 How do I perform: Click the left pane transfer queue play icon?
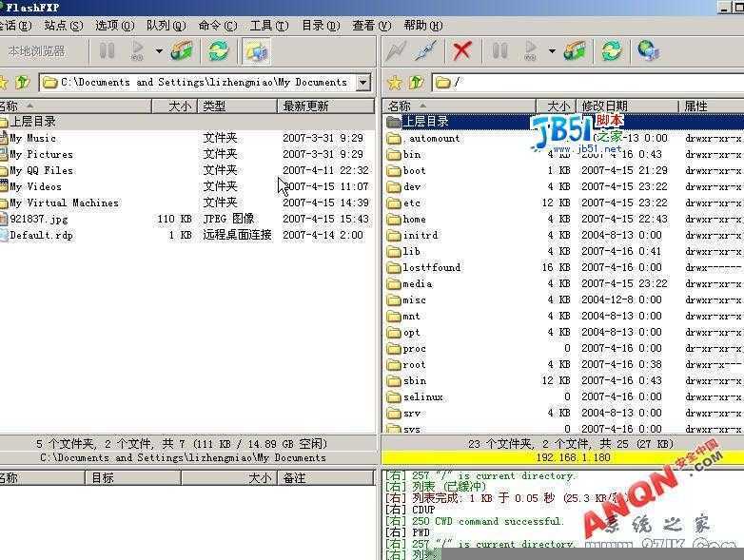[138, 50]
